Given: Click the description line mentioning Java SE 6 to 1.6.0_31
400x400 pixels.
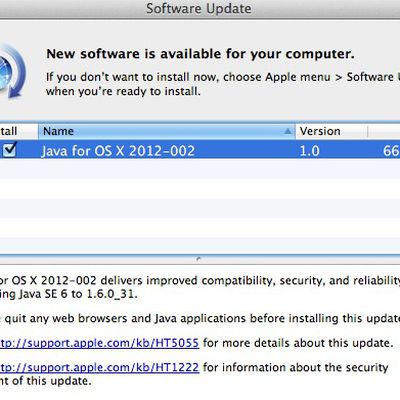Looking at the screenshot, I should coord(69,294).
